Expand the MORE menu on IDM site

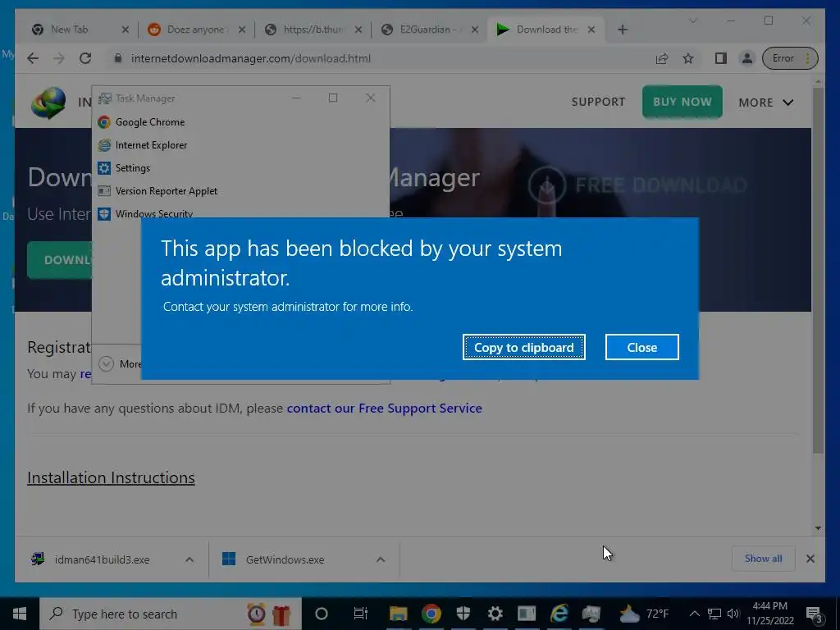[x=765, y=103]
